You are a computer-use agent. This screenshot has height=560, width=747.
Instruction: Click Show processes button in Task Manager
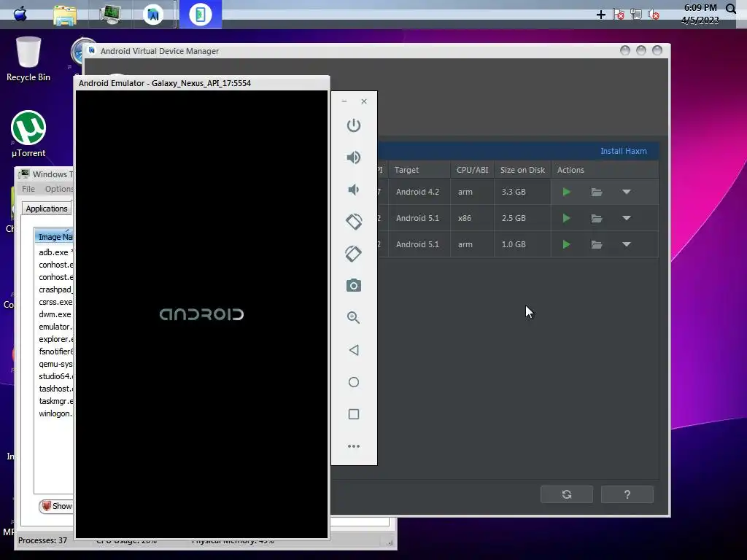(57, 506)
